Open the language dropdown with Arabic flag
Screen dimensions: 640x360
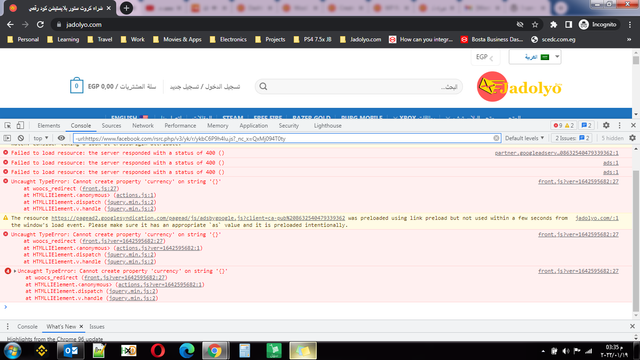tap(535, 57)
